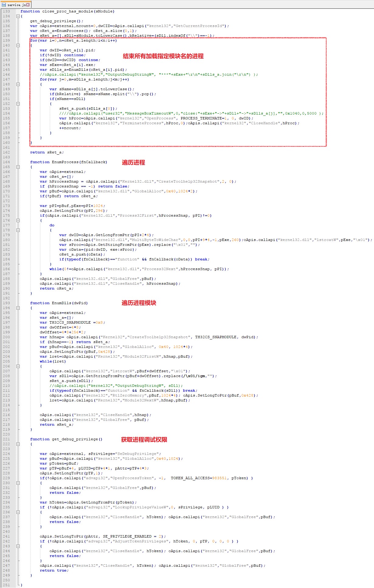Fold the OpenProcessToken if-block at line 230
The height and width of the screenshot is (588, 374).
tap(18, 483)
